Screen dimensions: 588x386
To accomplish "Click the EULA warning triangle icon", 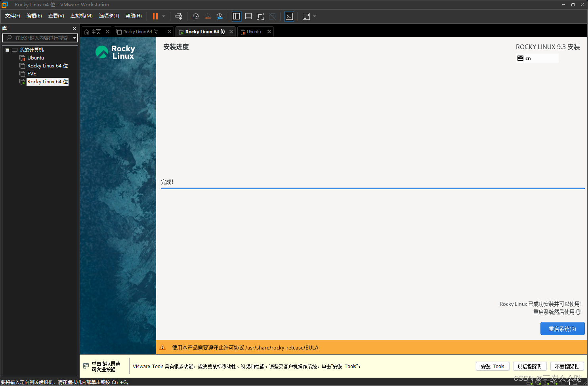I will click(x=162, y=348).
